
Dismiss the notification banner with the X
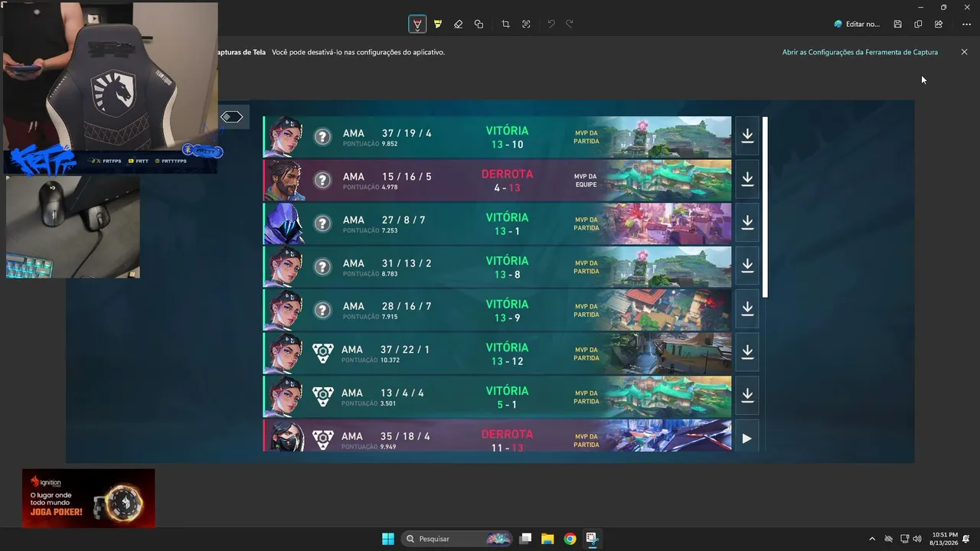(x=965, y=52)
